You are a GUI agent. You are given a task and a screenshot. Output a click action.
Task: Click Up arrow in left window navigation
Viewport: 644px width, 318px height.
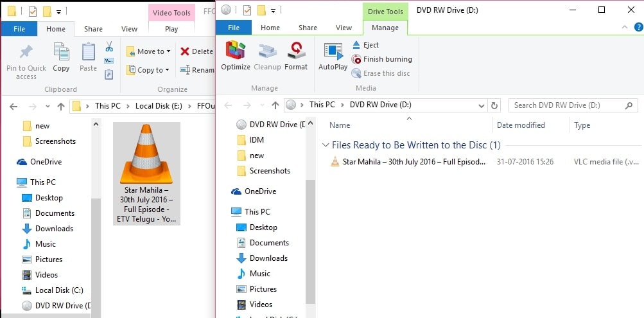tap(61, 107)
